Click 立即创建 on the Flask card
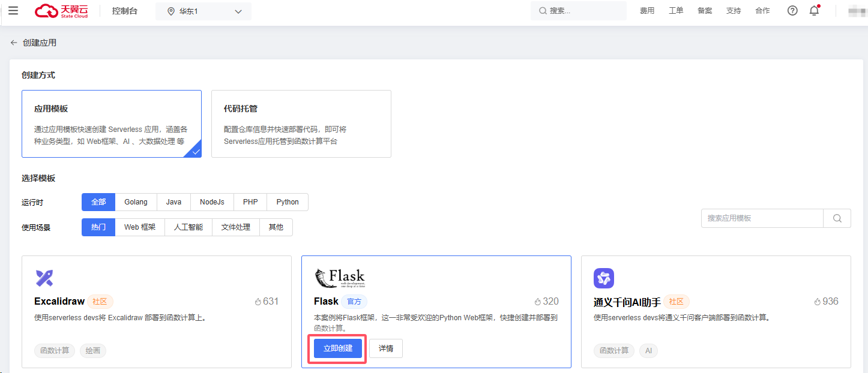868x373 pixels. 338,348
